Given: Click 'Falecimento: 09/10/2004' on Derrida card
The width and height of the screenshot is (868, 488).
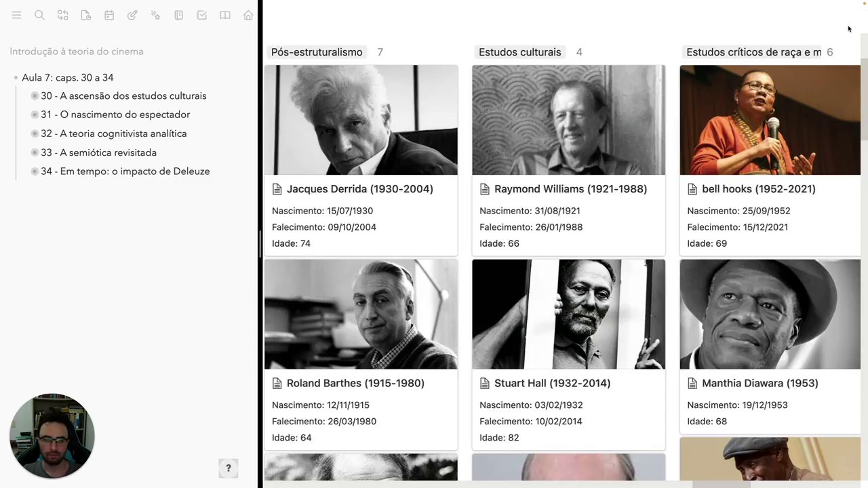Looking at the screenshot, I should point(324,227).
